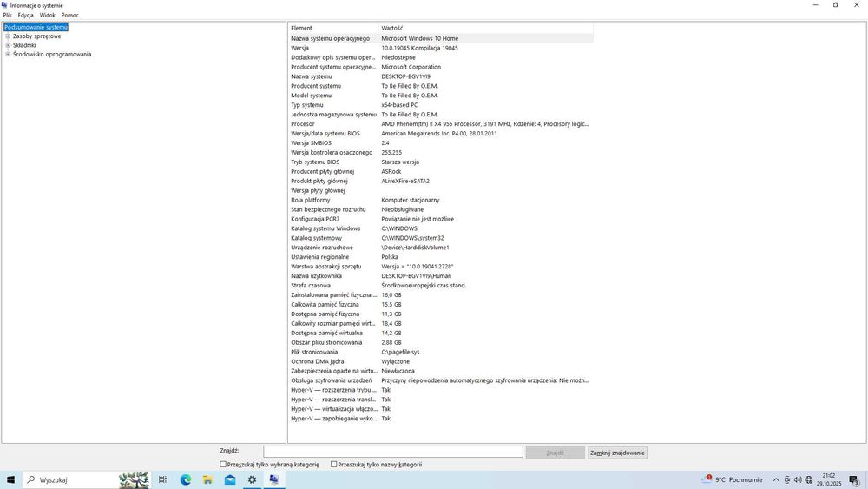The height and width of the screenshot is (489, 868).
Task: Click the DESKTOP-BGV1VI9 system name value
Action: click(x=405, y=76)
